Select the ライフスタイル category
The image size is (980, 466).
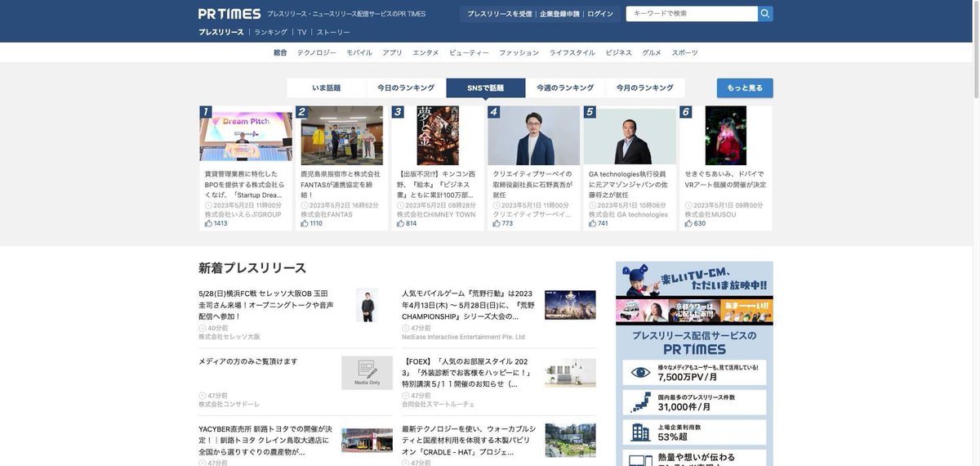[572, 52]
